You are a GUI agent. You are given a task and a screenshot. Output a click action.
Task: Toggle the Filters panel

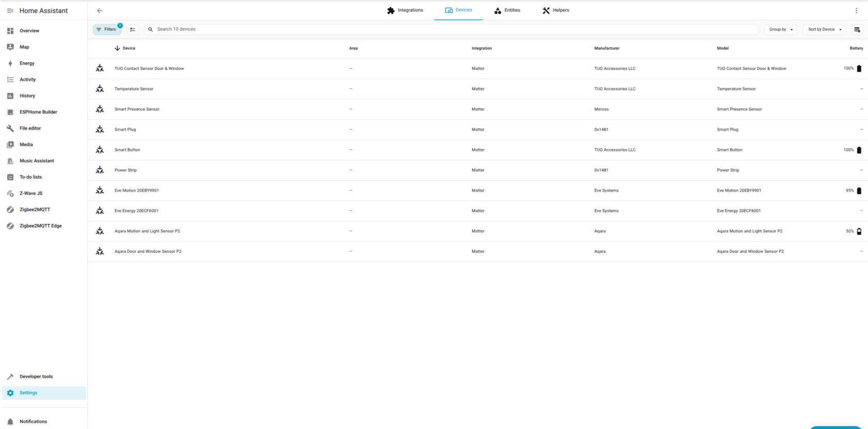click(x=107, y=29)
